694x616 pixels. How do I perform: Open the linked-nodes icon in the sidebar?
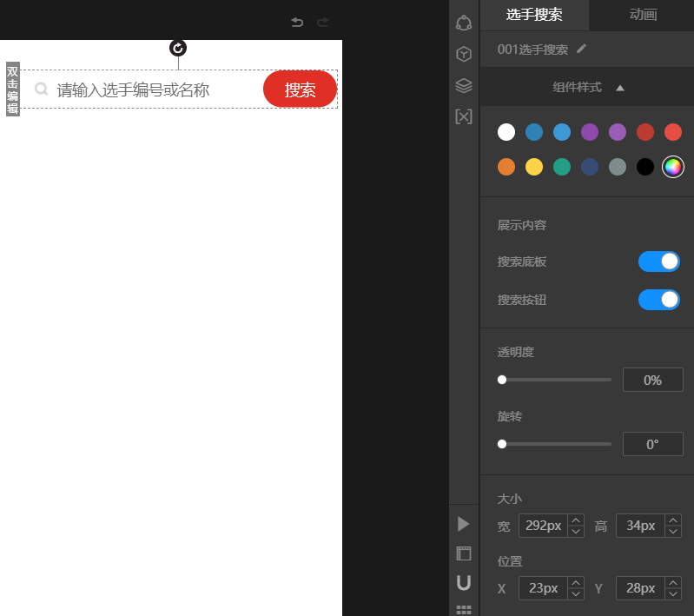pos(464,23)
